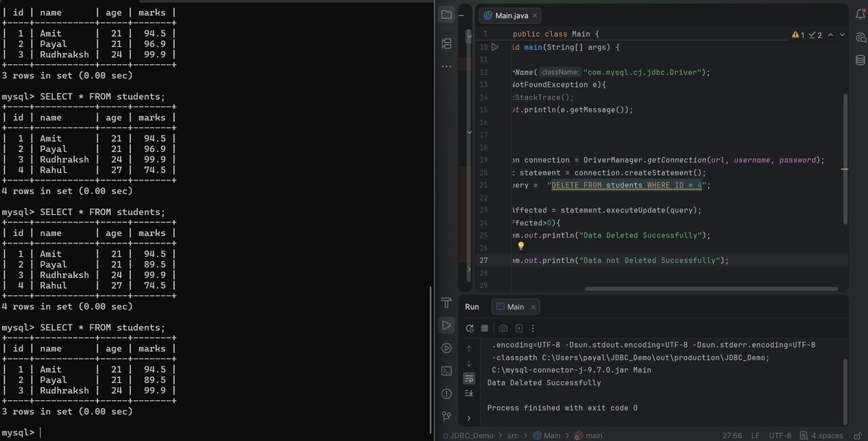Click the DELETE FROM students query string
Screen dimensions: 868x441
pyautogui.click(x=627, y=185)
